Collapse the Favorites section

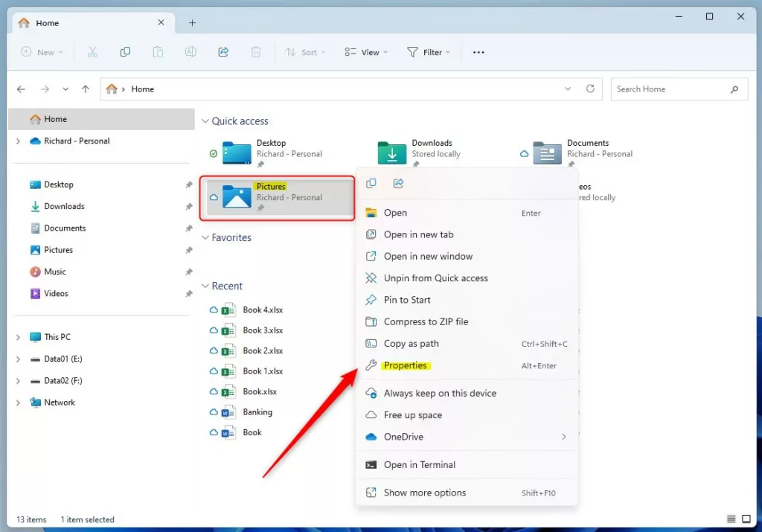205,237
